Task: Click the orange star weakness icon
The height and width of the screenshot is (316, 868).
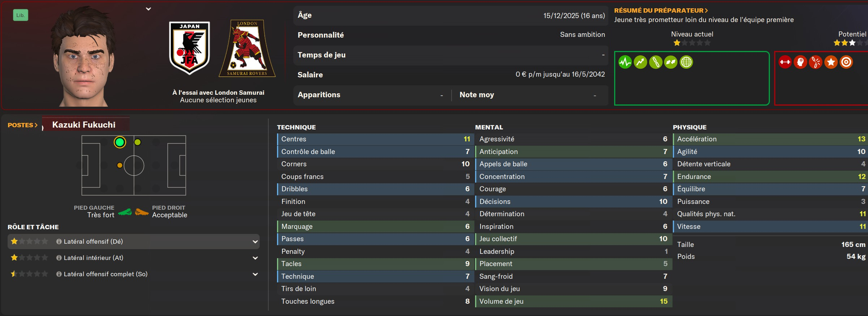Action: (831, 62)
